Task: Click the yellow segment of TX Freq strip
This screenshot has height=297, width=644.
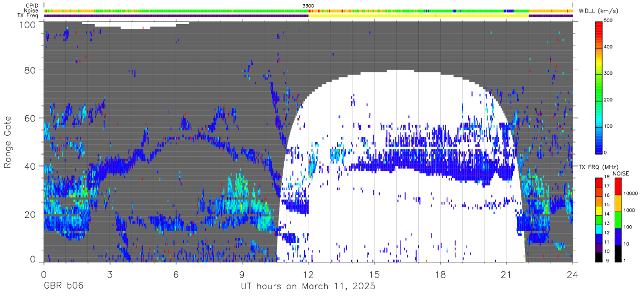Action: tap(418, 16)
